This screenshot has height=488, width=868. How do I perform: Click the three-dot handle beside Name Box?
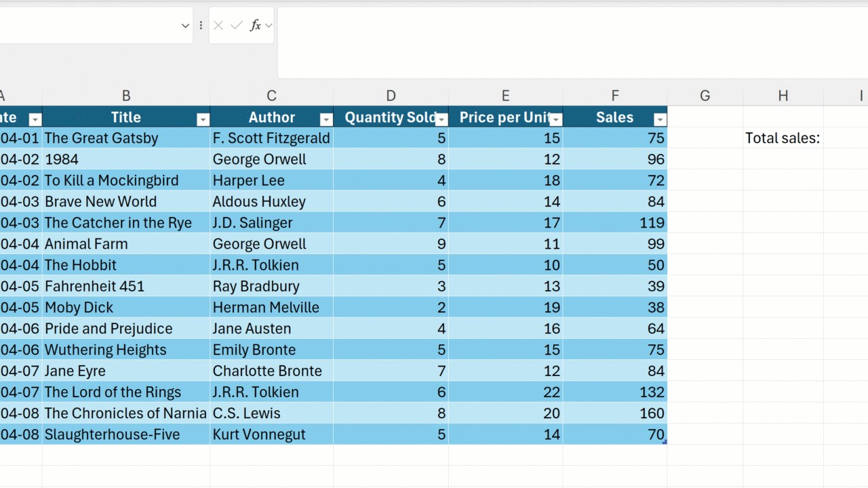(x=201, y=26)
